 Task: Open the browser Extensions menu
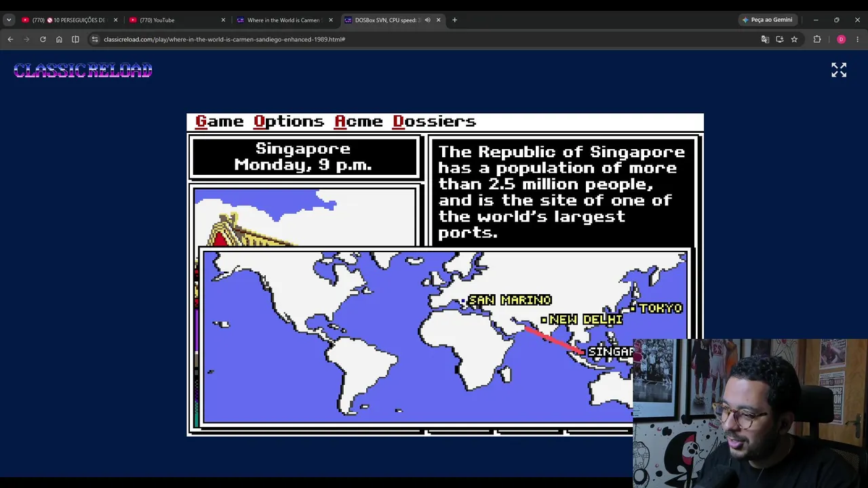point(817,39)
